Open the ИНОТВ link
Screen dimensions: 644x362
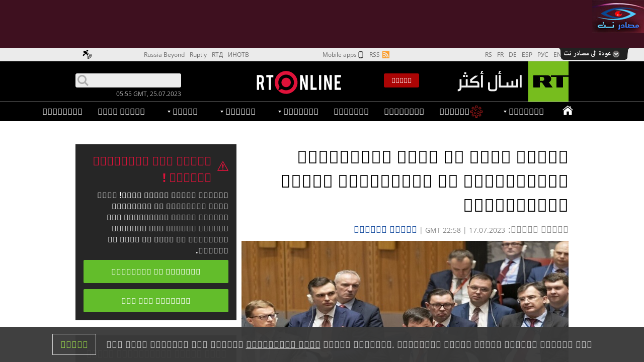(x=238, y=55)
